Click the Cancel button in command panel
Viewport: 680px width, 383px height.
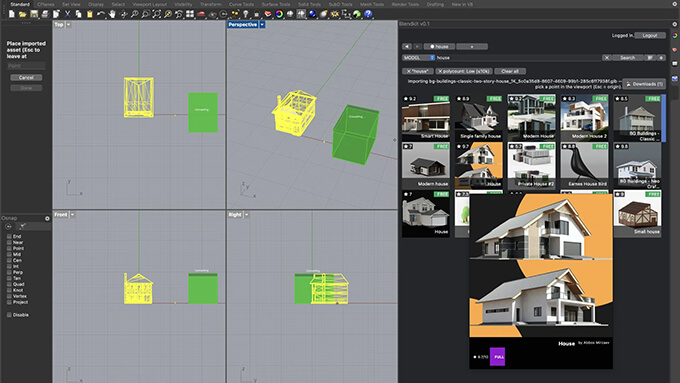[x=26, y=78]
